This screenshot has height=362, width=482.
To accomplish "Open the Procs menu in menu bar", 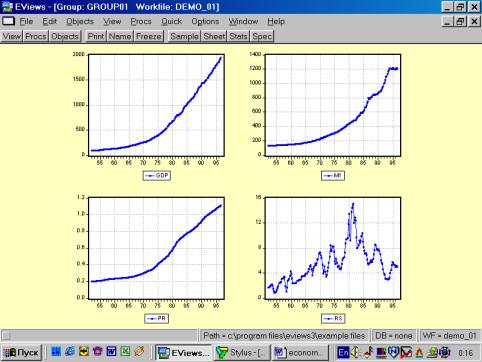I will pyautogui.click(x=141, y=21).
